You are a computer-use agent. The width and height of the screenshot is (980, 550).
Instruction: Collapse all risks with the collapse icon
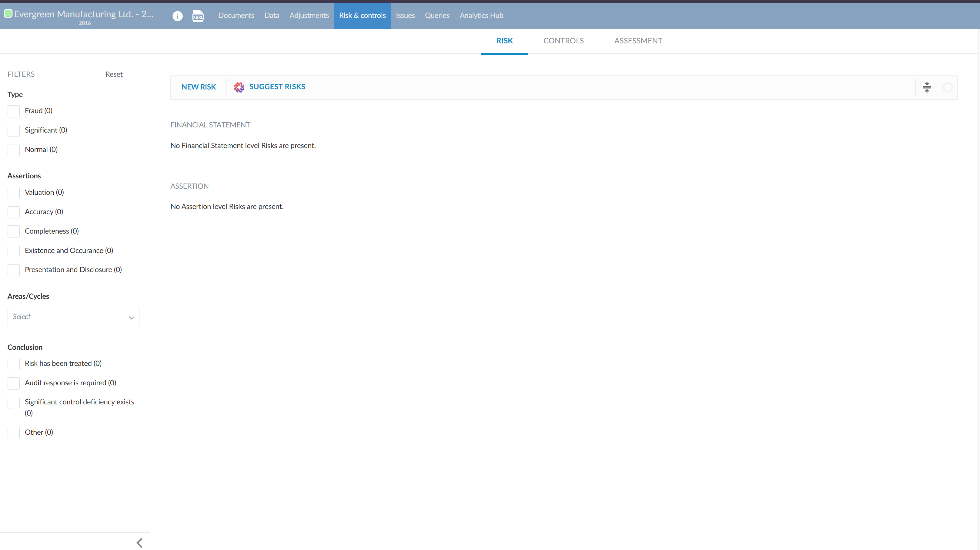tap(927, 87)
